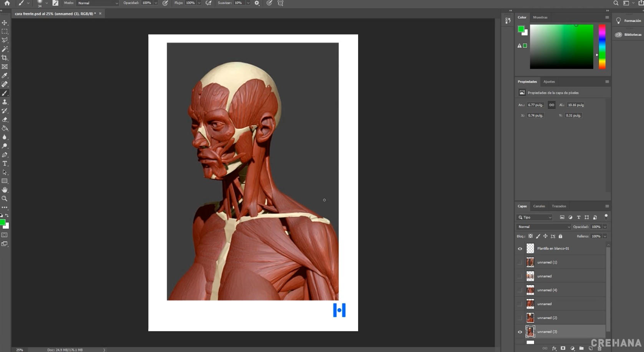Show the unnamed (4) layer

click(520, 290)
